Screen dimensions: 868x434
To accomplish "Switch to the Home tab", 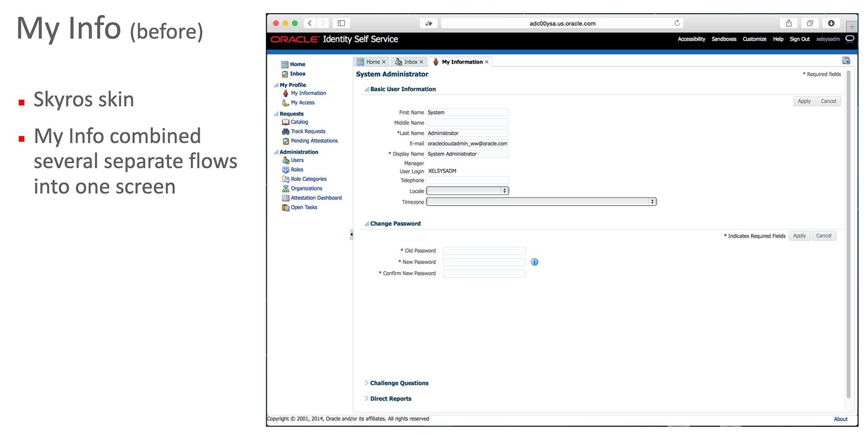I will click(x=373, y=62).
